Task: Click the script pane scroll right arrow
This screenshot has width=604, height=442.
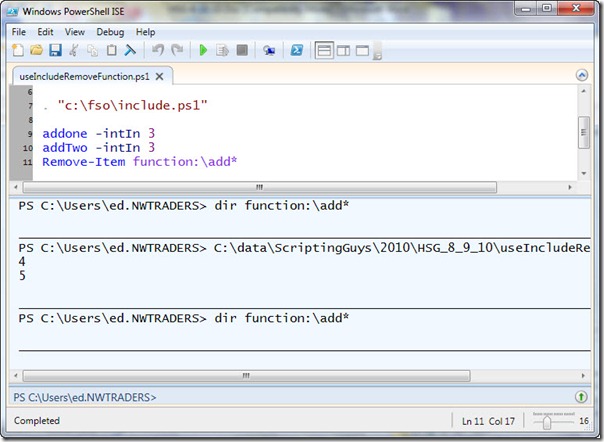Action: (x=570, y=187)
